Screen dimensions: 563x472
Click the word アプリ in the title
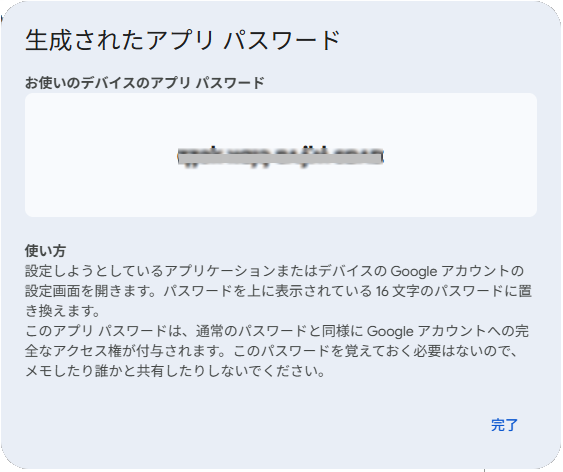coord(180,40)
